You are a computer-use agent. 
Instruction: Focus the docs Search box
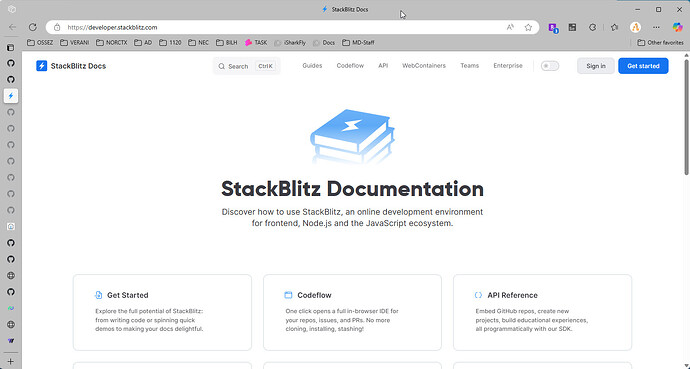point(246,66)
